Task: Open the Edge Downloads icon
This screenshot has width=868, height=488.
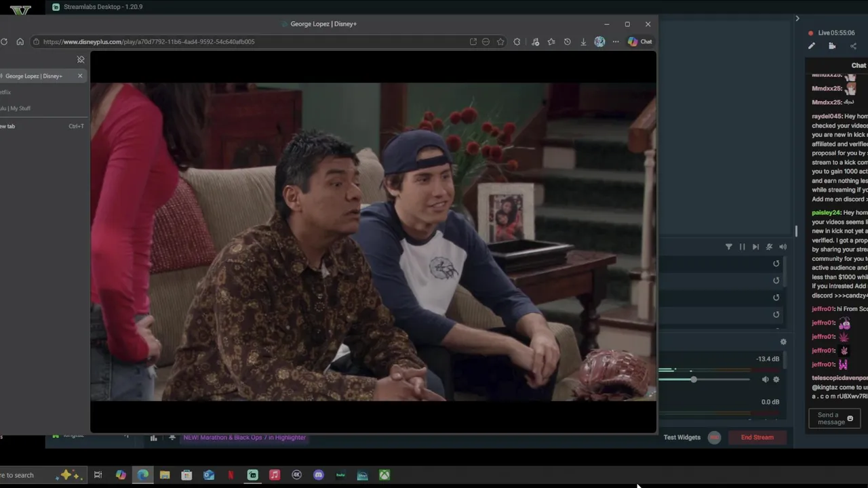Action: (x=583, y=41)
